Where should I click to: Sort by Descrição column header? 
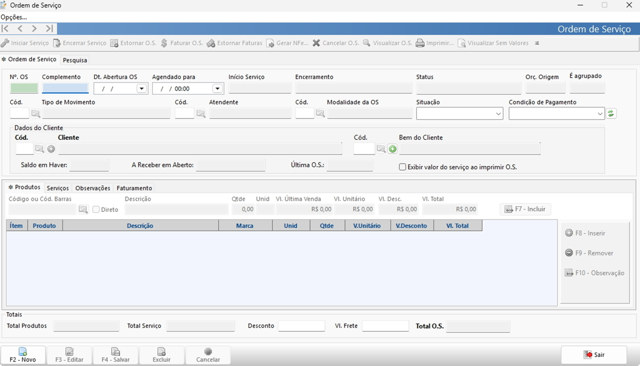[140, 226]
